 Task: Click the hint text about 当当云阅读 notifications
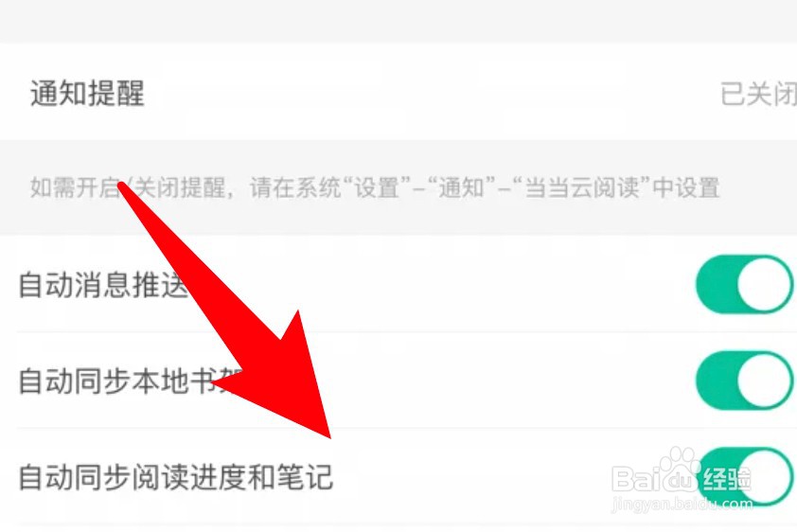point(375,187)
